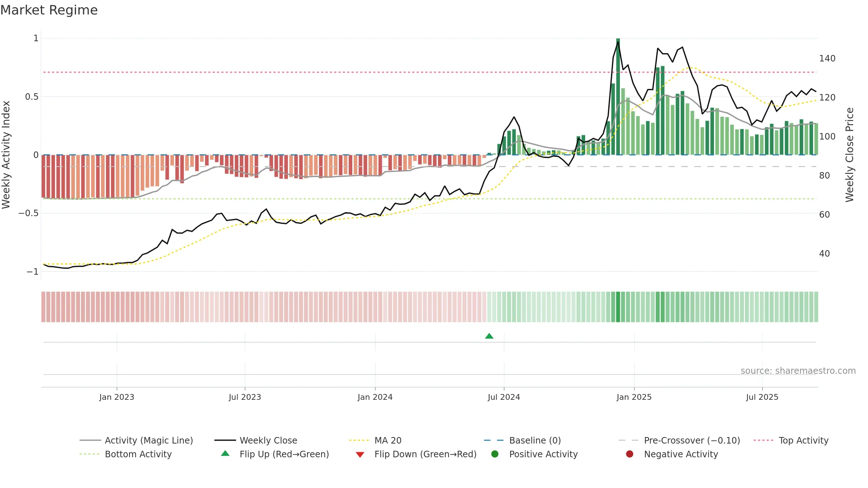Click the 120 price axis tick label
Image resolution: width=868 pixels, height=488 pixels.
pos(827,98)
